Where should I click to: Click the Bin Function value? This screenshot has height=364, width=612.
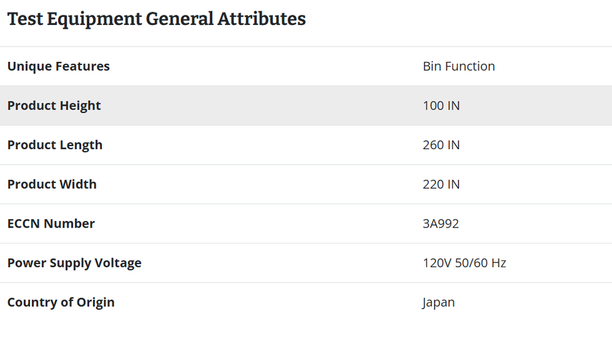[458, 66]
